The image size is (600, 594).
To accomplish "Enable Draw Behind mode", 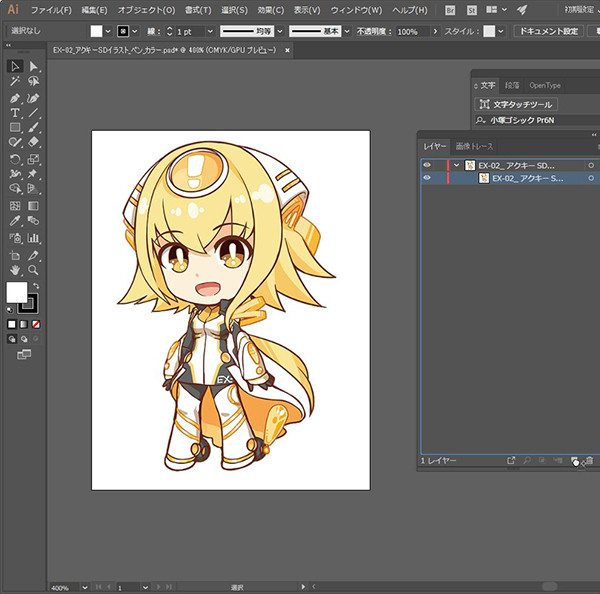I will (24, 339).
